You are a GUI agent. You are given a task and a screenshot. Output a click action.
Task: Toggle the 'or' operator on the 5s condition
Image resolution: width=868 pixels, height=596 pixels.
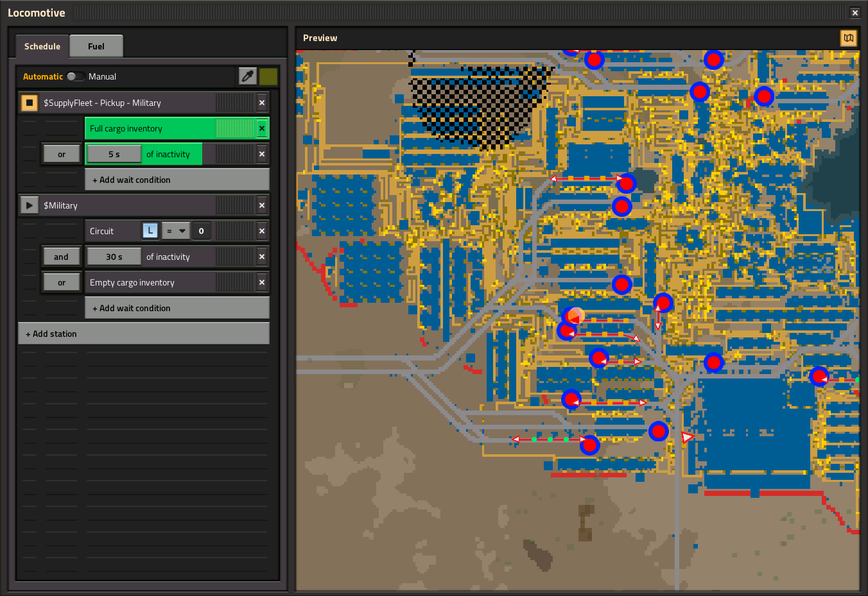tap(61, 153)
